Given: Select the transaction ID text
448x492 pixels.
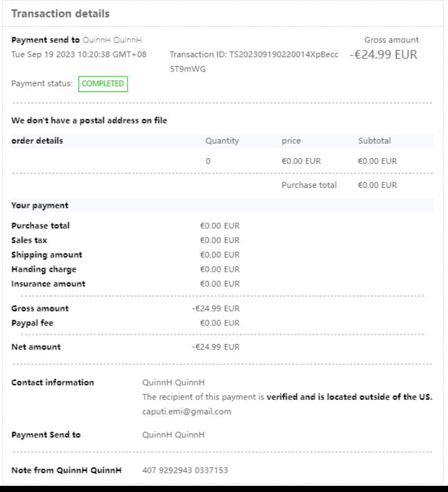Looking at the screenshot, I should coord(254,55).
